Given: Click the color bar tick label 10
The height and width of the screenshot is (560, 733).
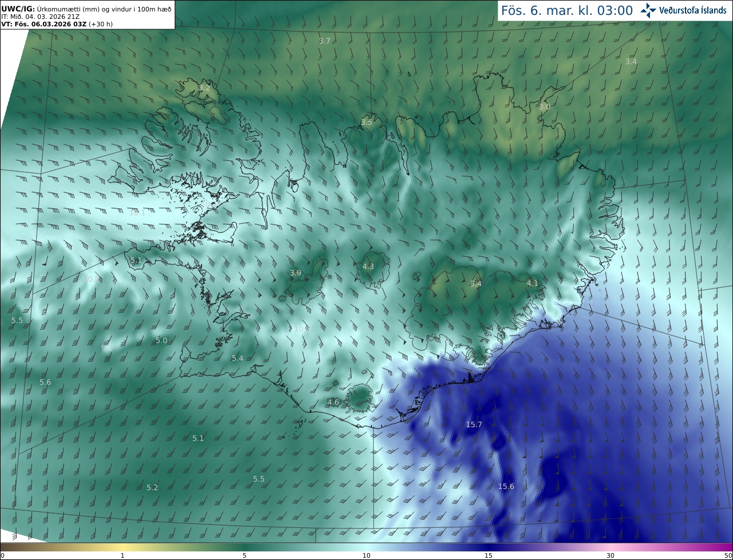Looking at the screenshot, I should coord(366,555).
